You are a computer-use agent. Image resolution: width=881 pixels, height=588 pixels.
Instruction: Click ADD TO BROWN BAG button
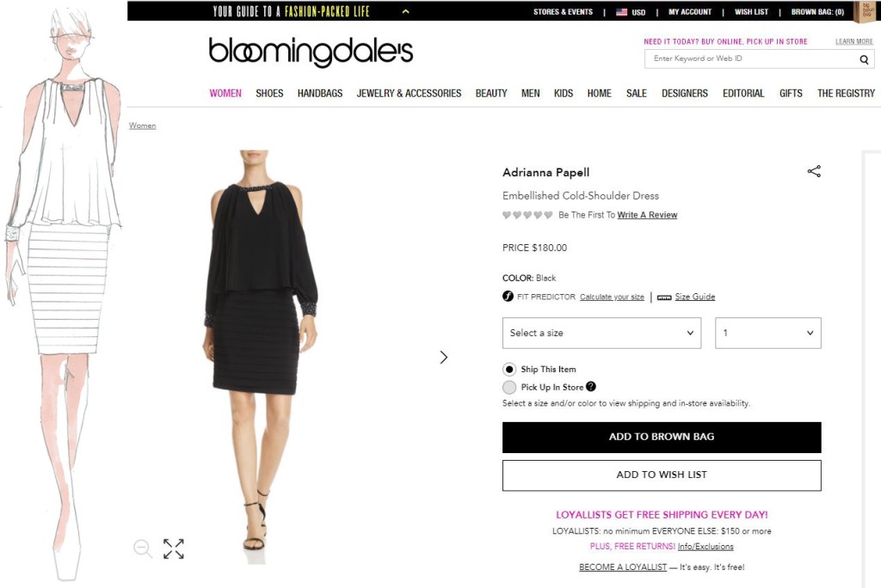[662, 438]
